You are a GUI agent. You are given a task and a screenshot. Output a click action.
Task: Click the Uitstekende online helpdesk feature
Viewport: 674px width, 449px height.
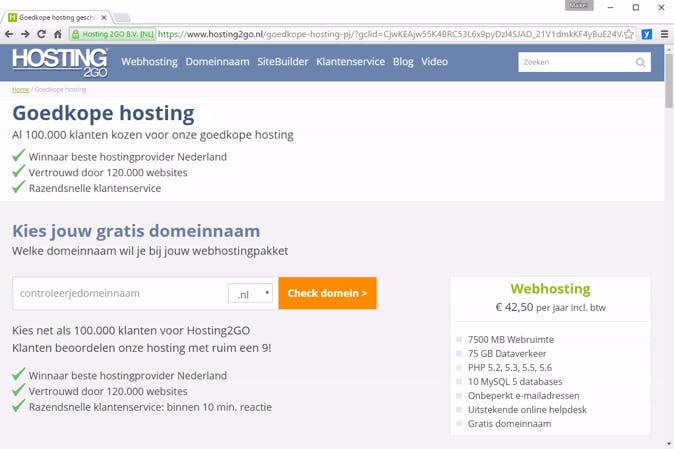coord(527,410)
